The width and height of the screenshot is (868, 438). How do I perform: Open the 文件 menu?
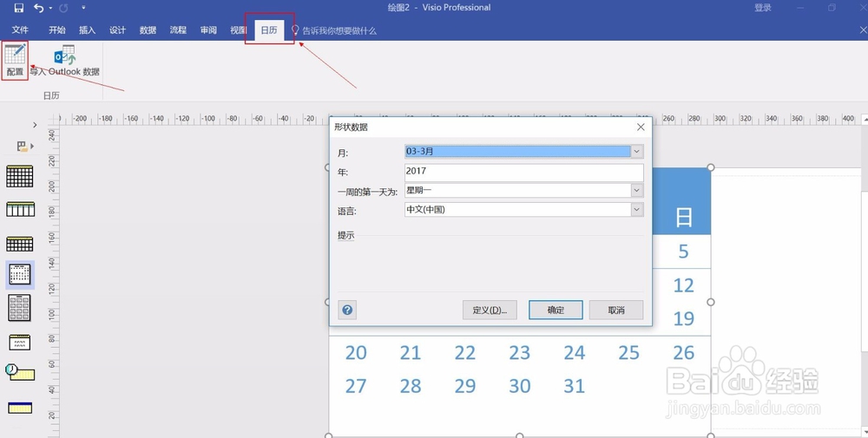pos(20,29)
